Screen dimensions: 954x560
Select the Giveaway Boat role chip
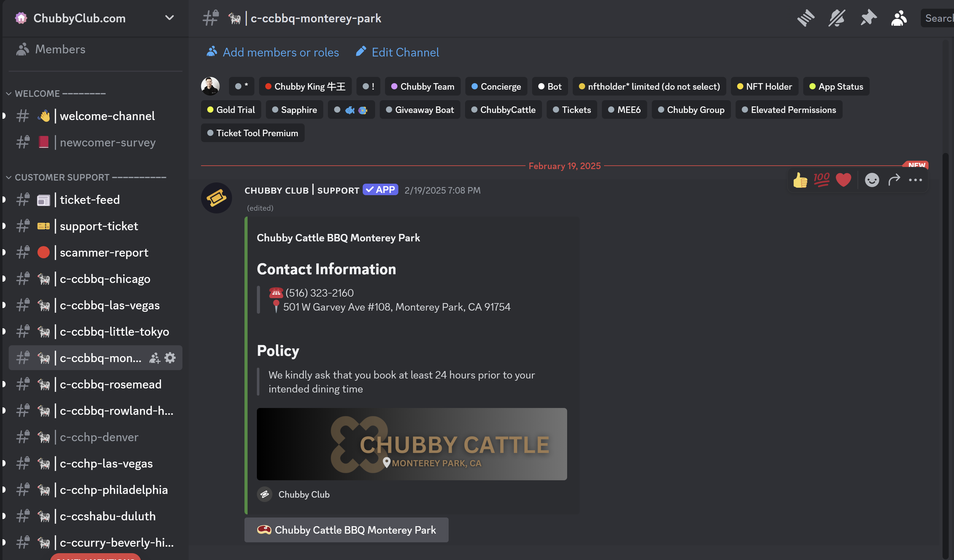[419, 110]
